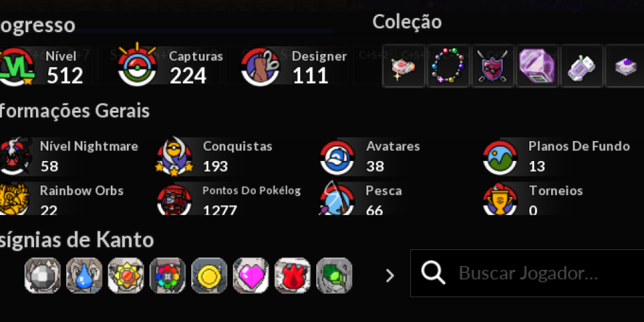Click the rainbow flower badge
Viewport: 644px width, 322px height.
click(167, 276)
